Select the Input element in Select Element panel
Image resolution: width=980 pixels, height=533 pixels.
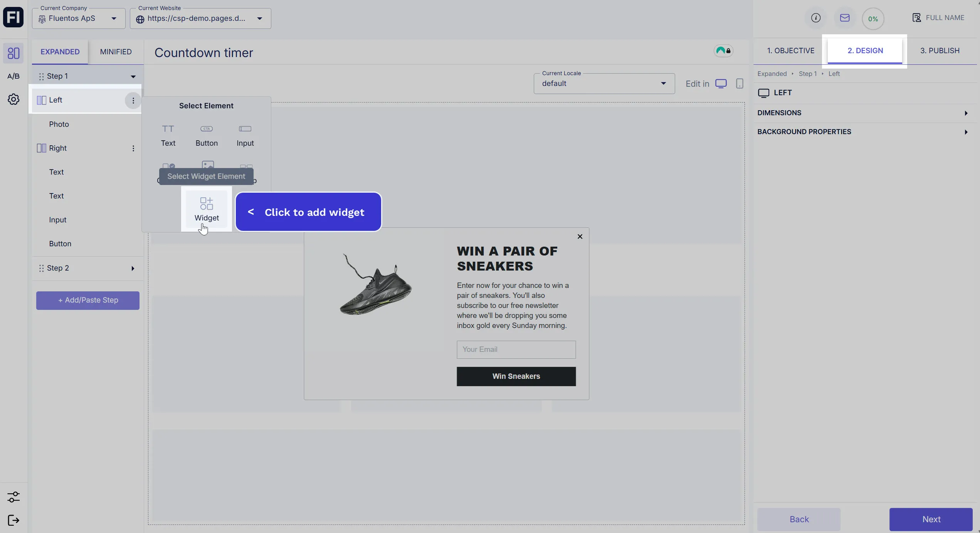(245, 135)
